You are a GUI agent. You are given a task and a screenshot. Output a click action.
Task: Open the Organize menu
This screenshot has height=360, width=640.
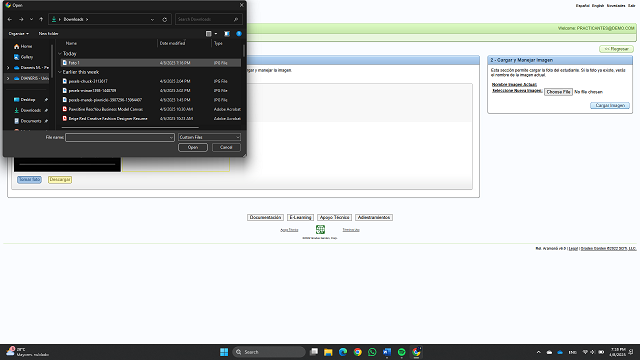tap(18, 33)
